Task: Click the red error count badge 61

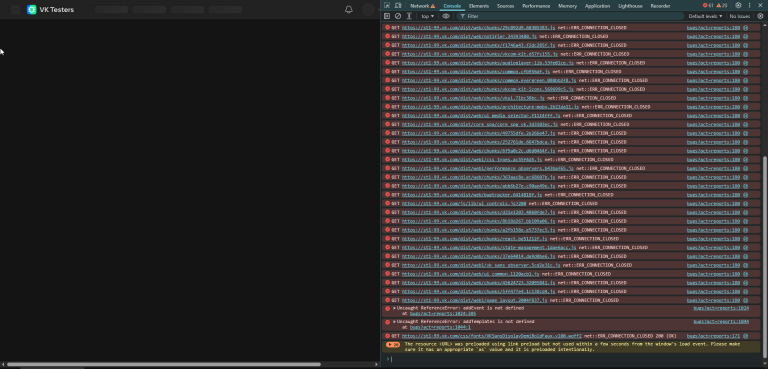Action: tap(708, 5)
